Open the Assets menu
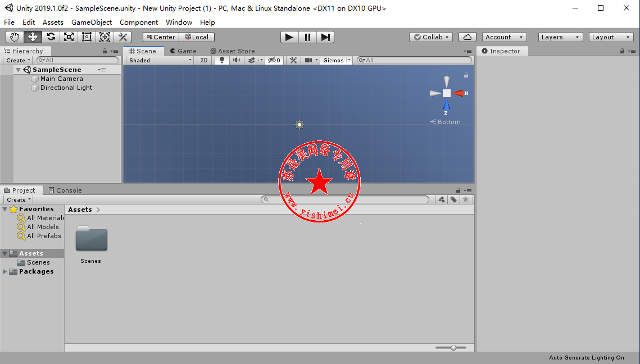 click(x=53, y=22)
